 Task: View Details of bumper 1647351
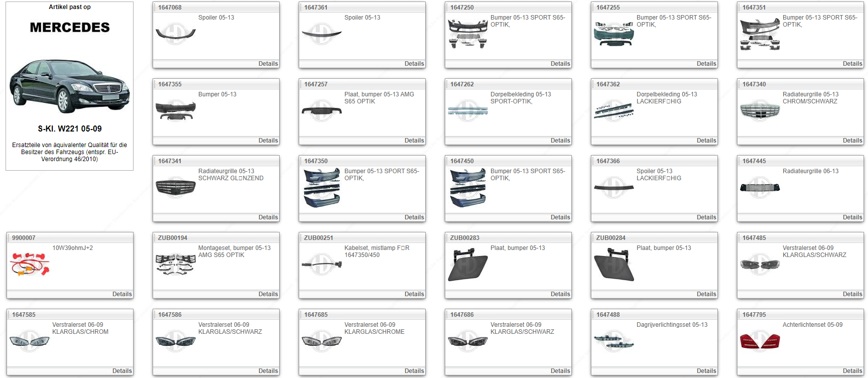tap(852, 64)
